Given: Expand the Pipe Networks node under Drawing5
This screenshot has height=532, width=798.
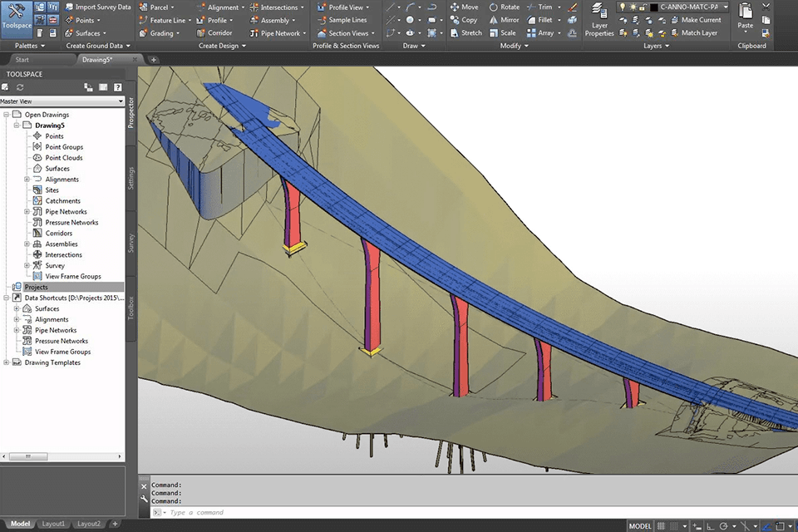Looking at the screenshot, I should (x=27, y=211).
